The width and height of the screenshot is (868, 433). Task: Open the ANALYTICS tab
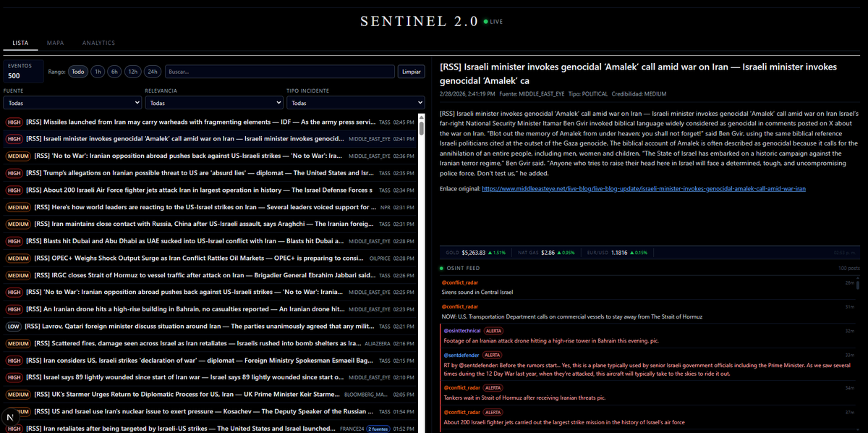pos(98,43)
